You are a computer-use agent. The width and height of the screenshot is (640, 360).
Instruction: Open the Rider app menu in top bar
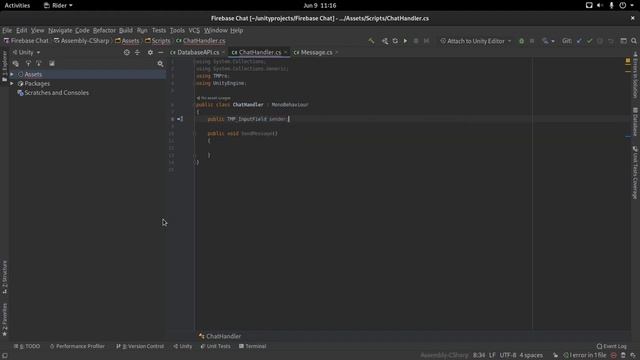pyautogui.click(x=58, y=5)
